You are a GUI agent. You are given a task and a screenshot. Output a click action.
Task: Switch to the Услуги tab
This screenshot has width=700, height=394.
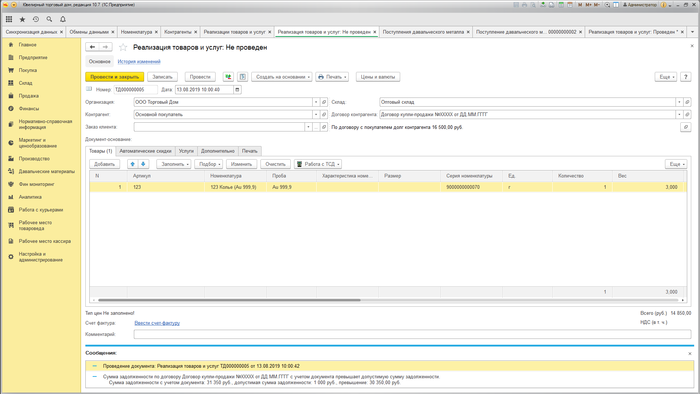point(186,151)
